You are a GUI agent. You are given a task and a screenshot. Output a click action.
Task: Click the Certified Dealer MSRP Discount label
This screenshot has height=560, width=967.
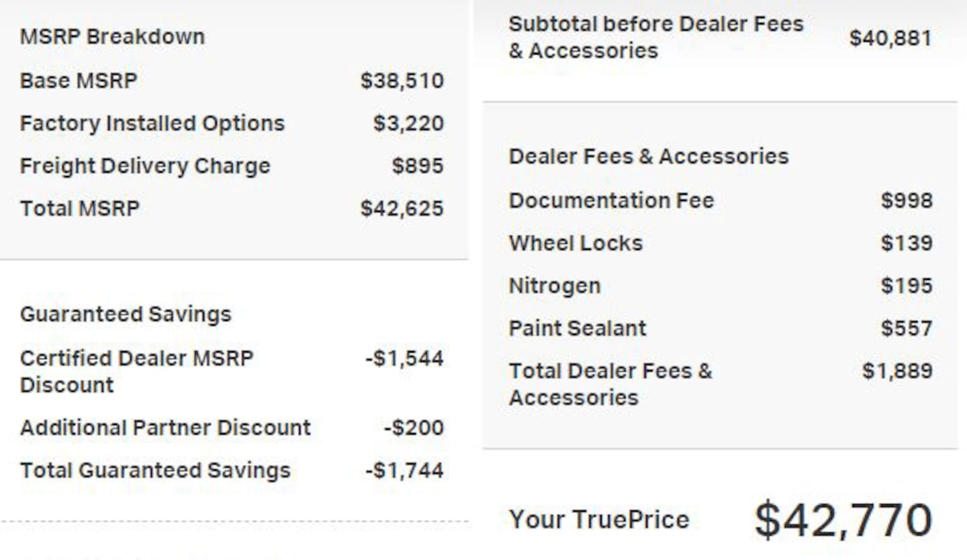(136, 371)
